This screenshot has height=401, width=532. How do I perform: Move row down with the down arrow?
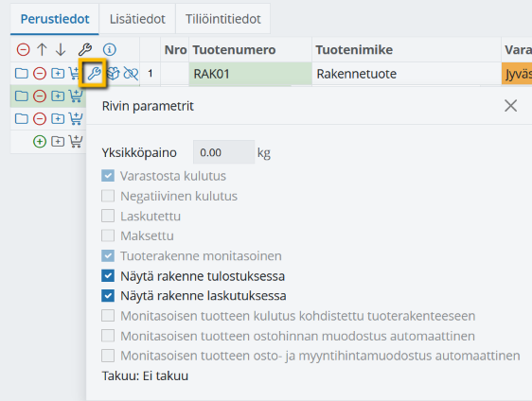tap(61, 49)
